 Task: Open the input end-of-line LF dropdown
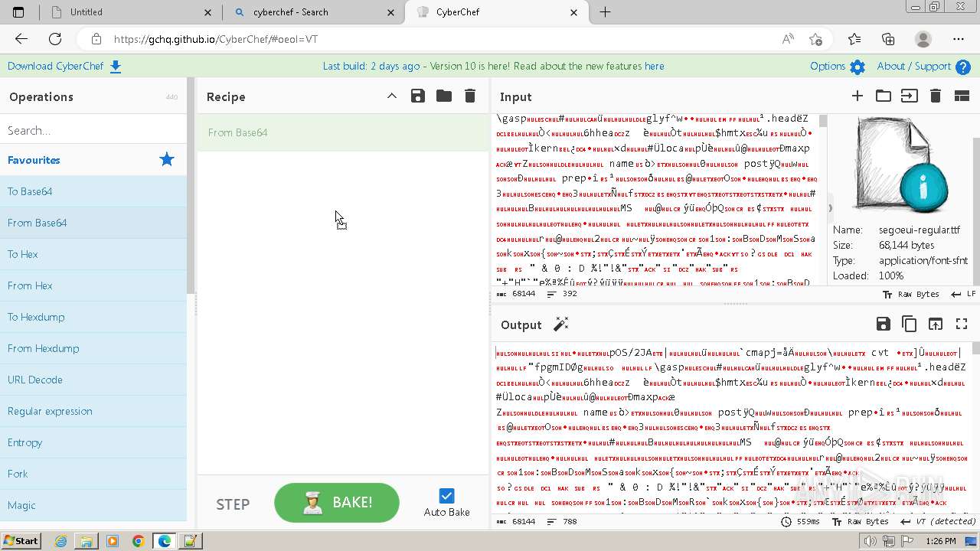pyautogui.click(x=963, y=294)
